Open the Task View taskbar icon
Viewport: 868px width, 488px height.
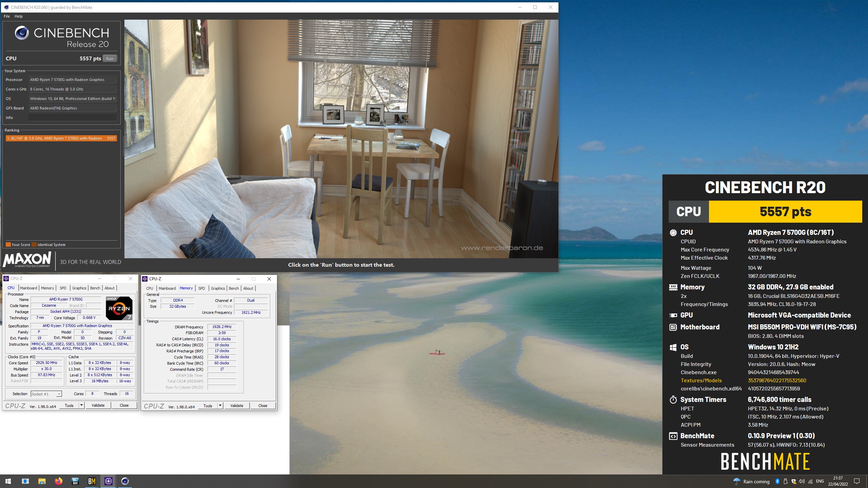[25, 481]
